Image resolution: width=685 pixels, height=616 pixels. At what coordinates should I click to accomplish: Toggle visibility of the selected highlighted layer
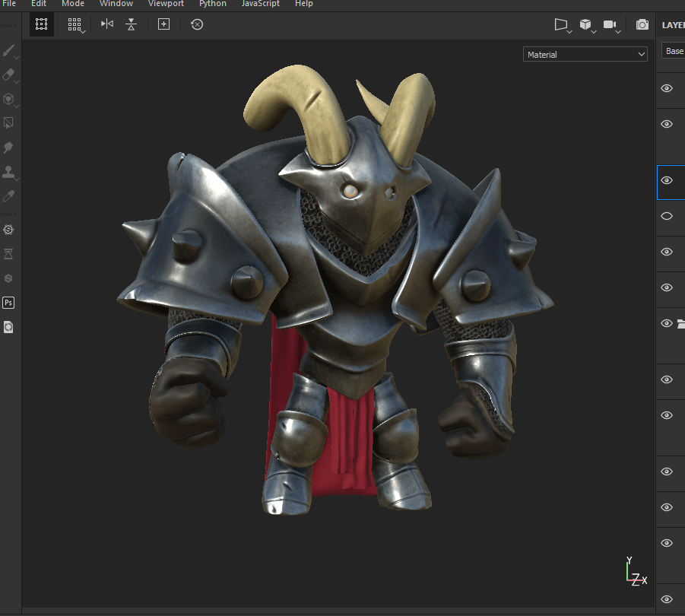coord(667,180)
